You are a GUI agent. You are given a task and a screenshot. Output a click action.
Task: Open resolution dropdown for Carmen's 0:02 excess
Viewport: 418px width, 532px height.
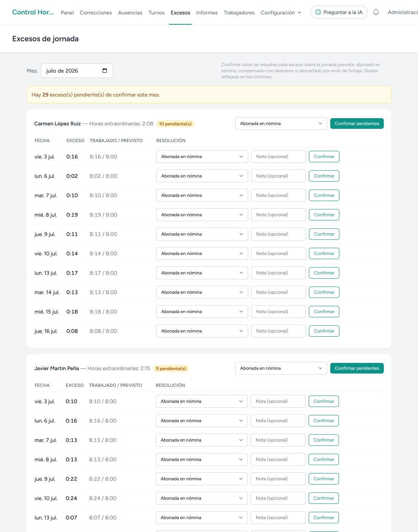coord(202,176)
